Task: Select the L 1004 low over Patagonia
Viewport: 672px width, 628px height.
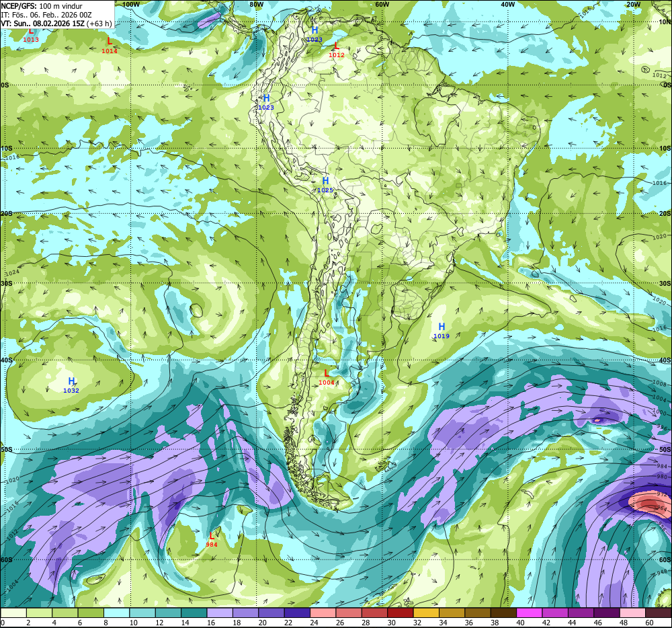Action: pyautogui.click(x=327, y=378)
